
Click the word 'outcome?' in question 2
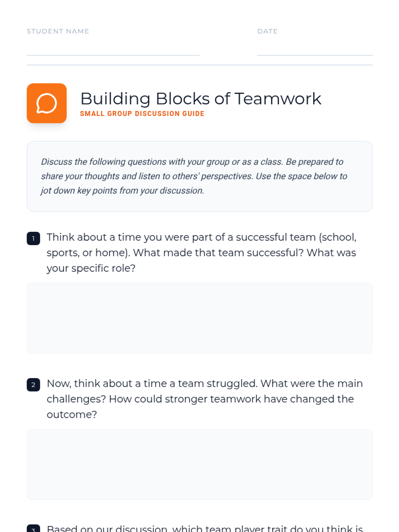(x=72, y=415)
